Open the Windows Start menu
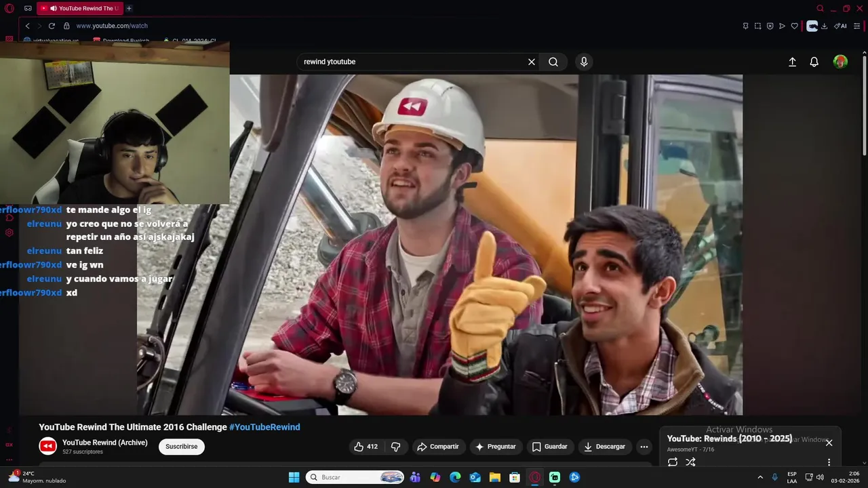 coord(294,477)
